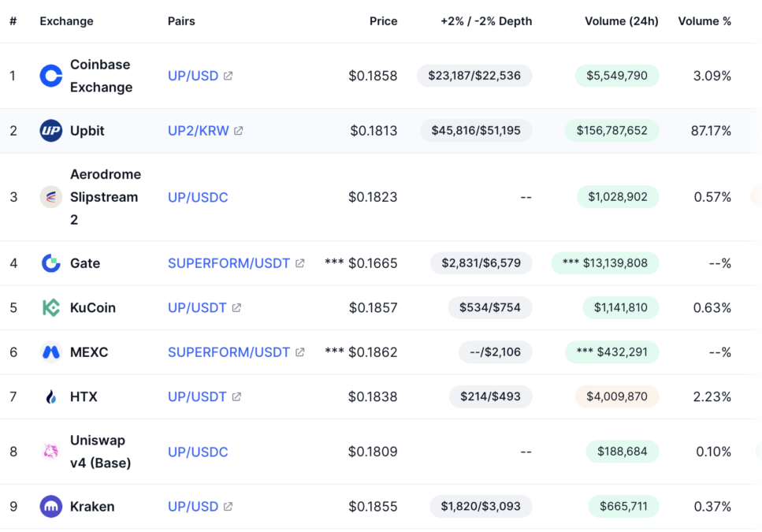Click the Coinbase Exchange logo icon
The height and width of the screenshot is (532, 762).
pyautogui.click(x=51, y=76)
